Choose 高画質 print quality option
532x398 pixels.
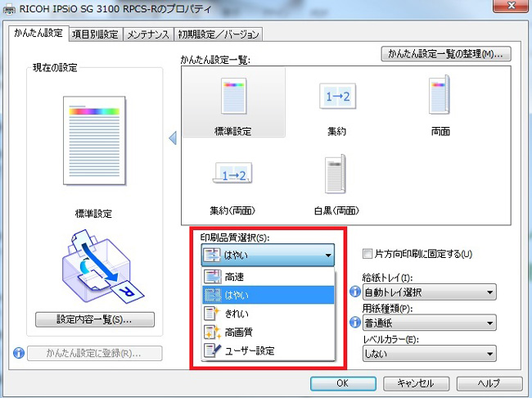[268, 332]
